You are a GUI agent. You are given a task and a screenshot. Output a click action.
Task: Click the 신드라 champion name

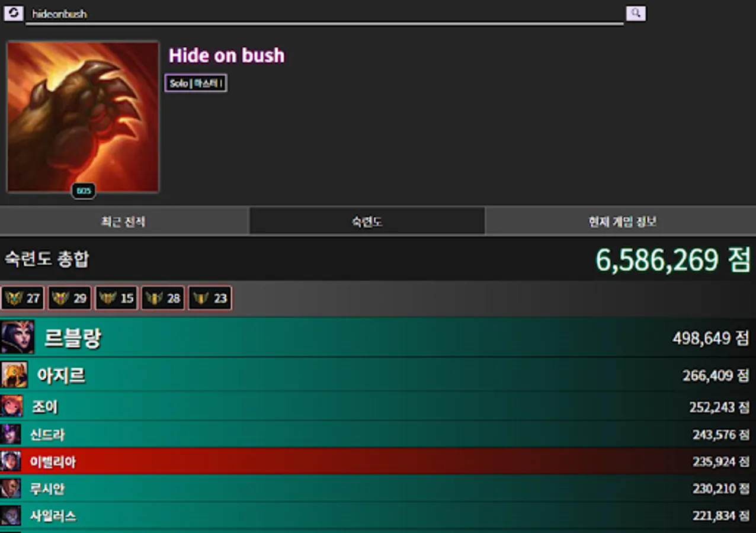pyautogui.click(x=47, y=435)
